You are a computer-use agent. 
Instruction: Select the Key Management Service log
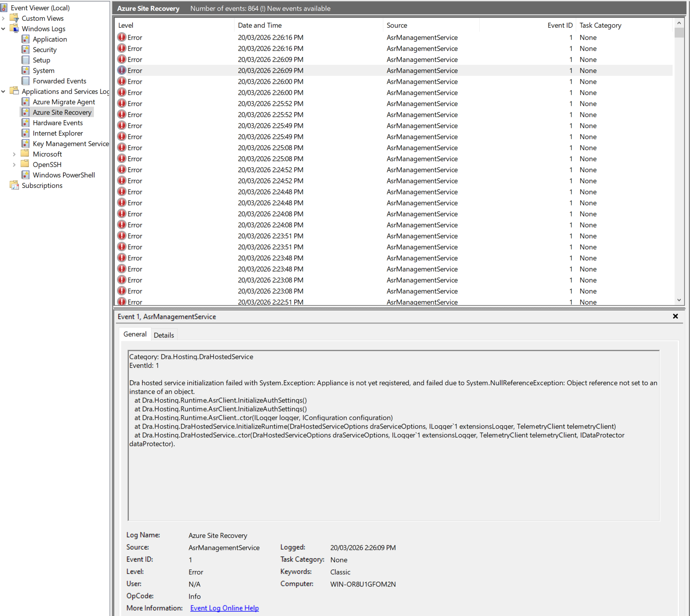point(70,144)
